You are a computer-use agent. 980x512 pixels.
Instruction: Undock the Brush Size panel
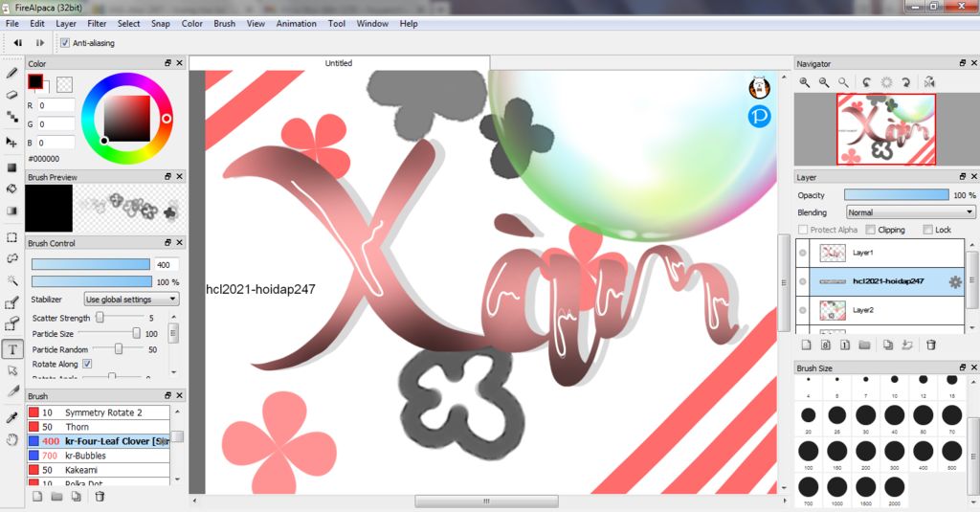963,367
